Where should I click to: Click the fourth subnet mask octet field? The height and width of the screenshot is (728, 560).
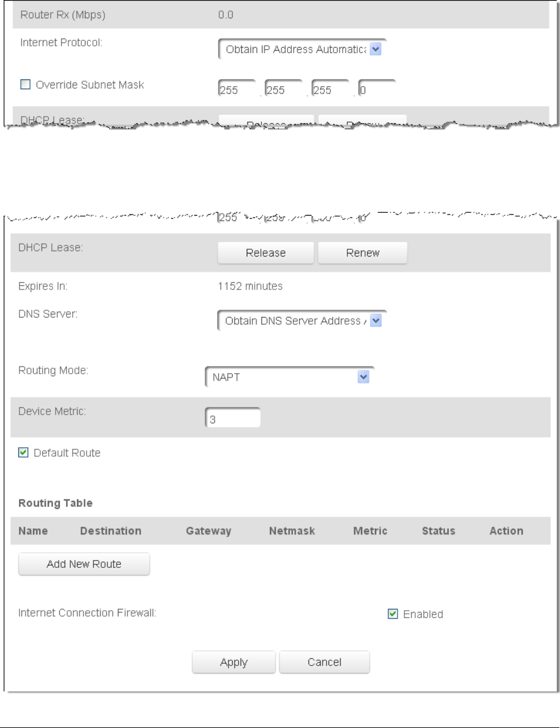tap(377, 88)
